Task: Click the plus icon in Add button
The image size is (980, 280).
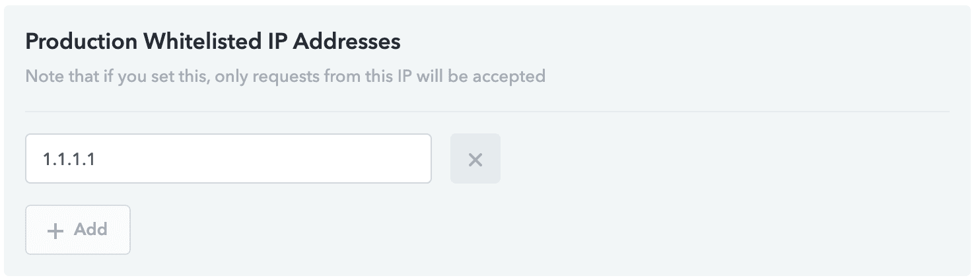Action: tap(56, 230)
